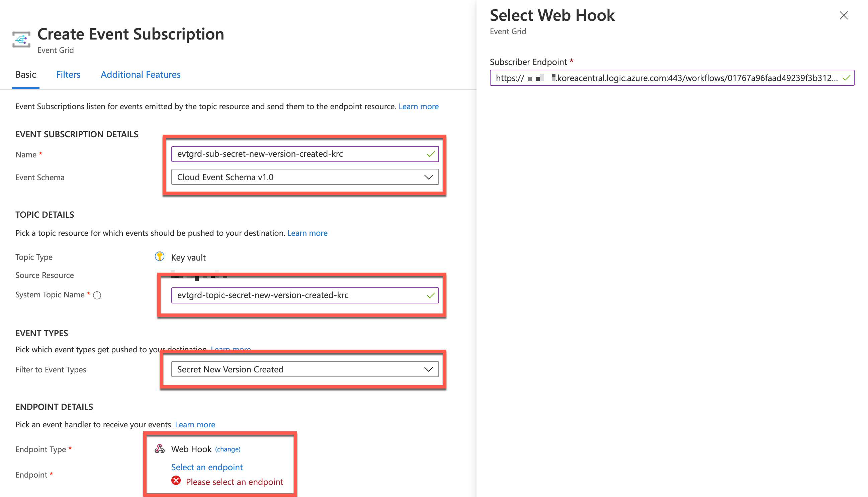868x497 pixels.
Task: Click Learn more next to Event Subscriptions description
Action: point(418,106)
